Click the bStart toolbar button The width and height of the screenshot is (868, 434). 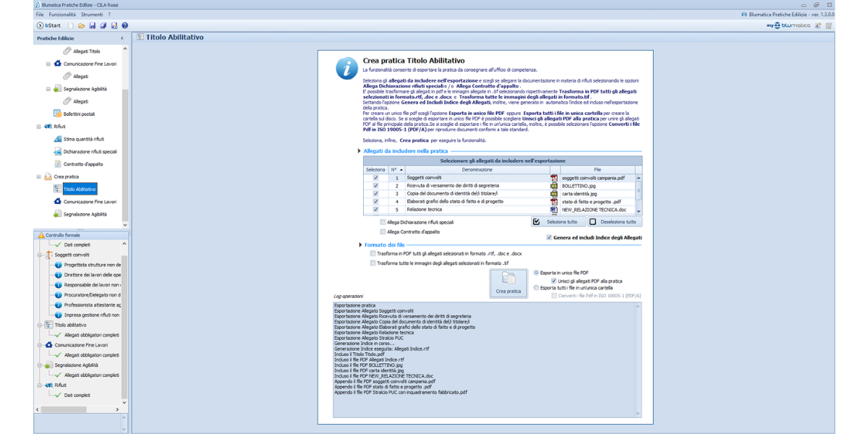point(48,26)
